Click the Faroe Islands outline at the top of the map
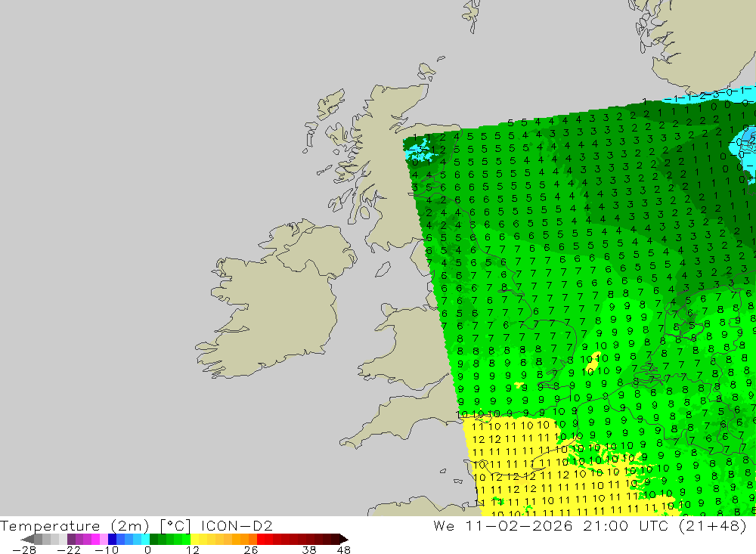This screenshot has width=756, height=554. click(x=472, y=15)
